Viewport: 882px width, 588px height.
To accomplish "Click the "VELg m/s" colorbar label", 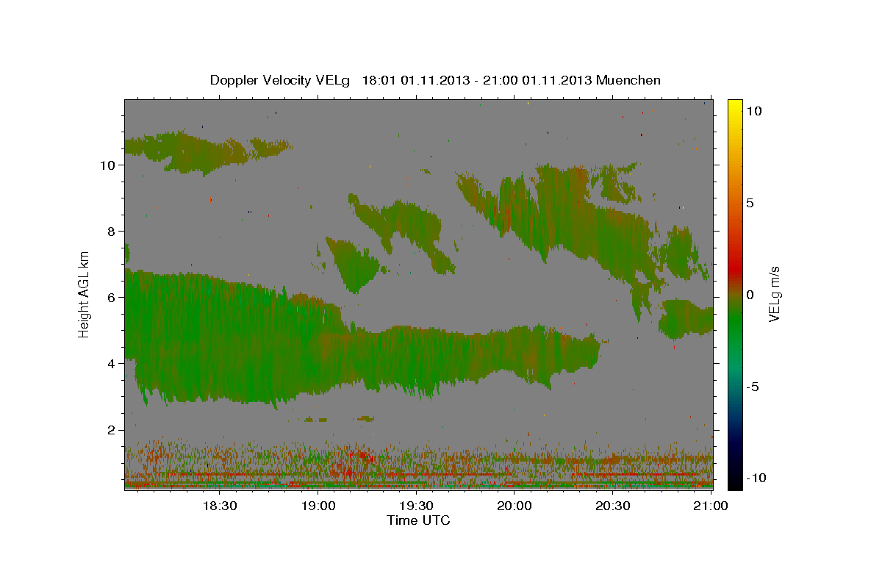I will 774,293.
